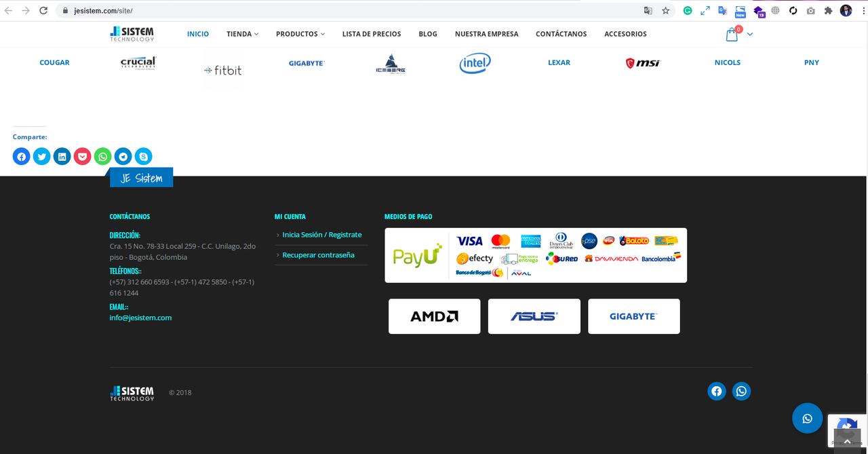The image size is (868, 454).
Task: Open footer Facebook page icon
Action: [x=717, y=392]
